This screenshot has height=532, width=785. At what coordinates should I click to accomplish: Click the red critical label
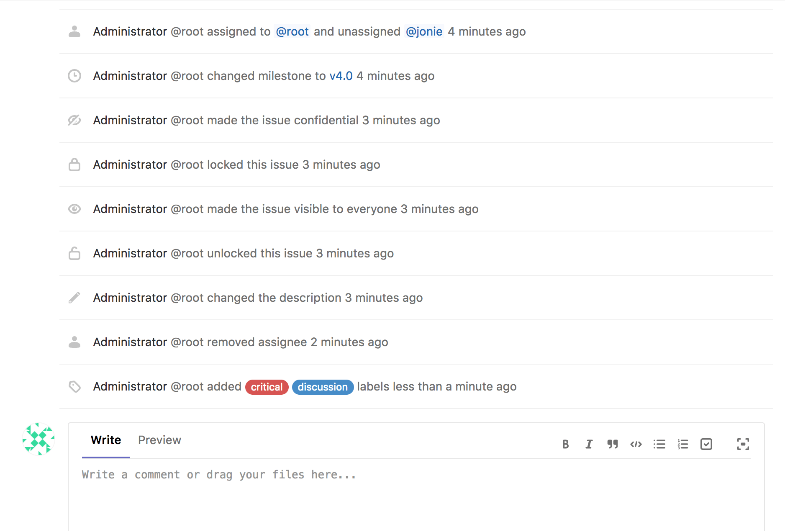point(267,387)
